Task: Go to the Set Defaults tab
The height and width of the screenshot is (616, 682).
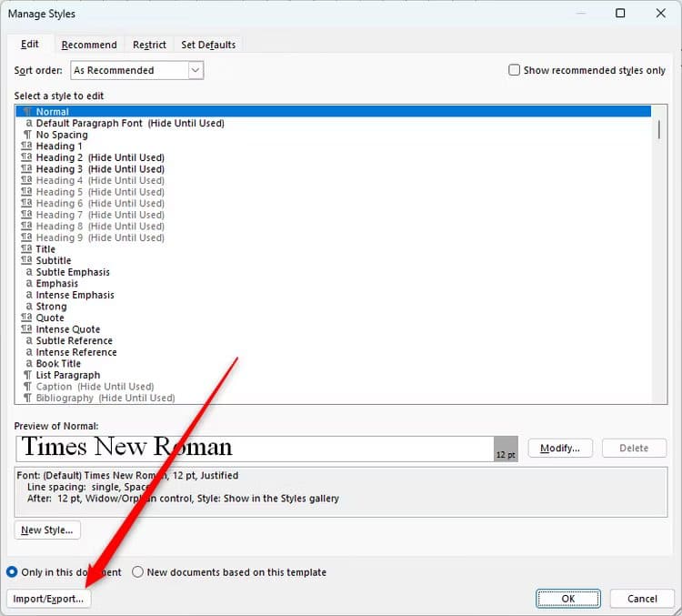Action: pyautogui.click(x=208, y=45)
